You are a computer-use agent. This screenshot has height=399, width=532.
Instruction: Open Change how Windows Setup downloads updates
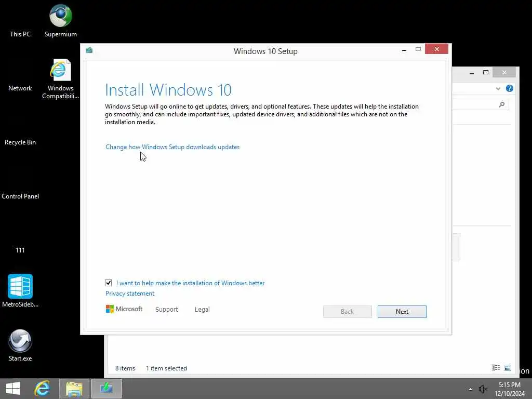tap(172, 147)
